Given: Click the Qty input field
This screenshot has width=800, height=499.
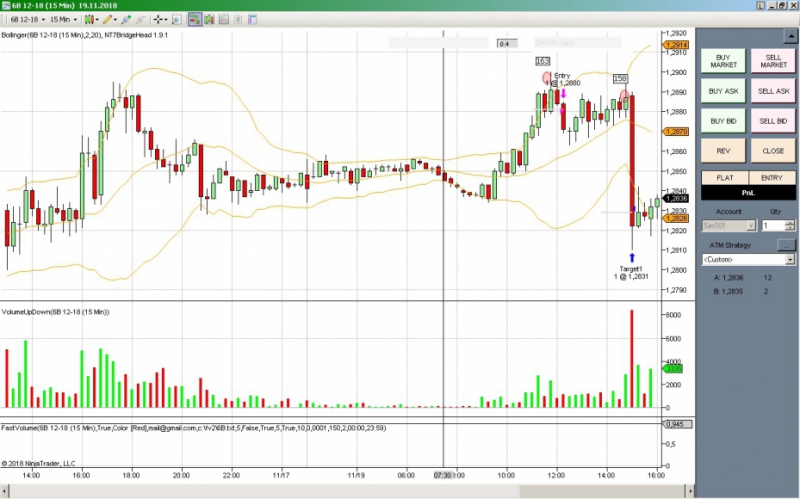Looking at the screenshot, I should click(x=773, y=226).
